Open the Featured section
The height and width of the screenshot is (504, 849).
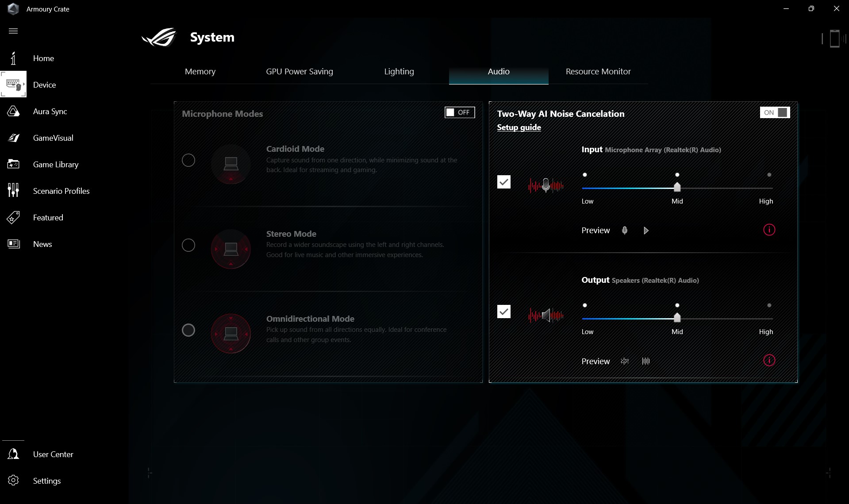click(x=48, y=218)
